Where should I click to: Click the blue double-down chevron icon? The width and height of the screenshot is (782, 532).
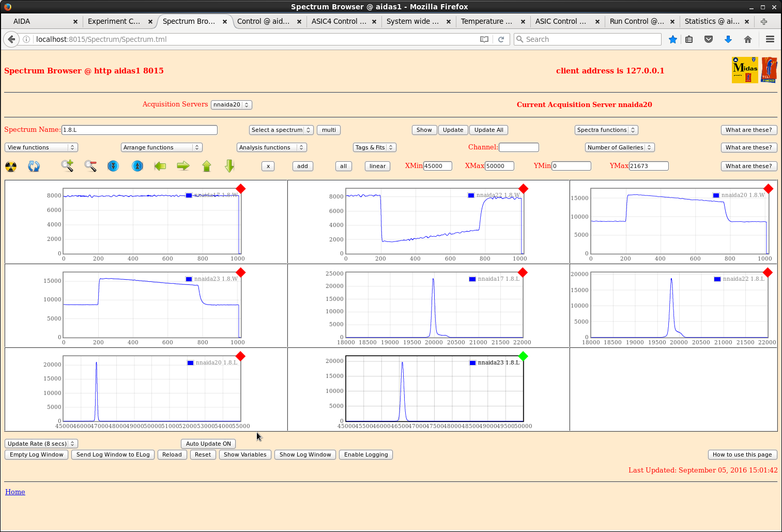pos(113,166)
